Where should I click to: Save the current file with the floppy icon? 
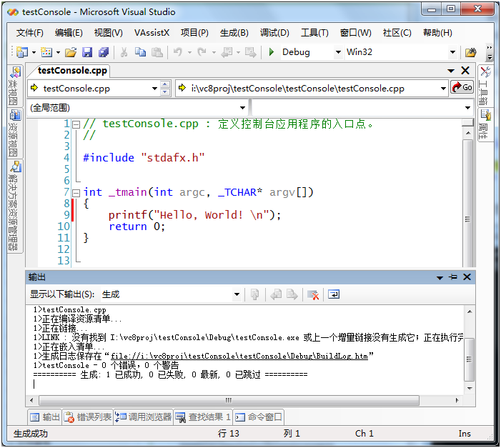(x=87, y=52)
